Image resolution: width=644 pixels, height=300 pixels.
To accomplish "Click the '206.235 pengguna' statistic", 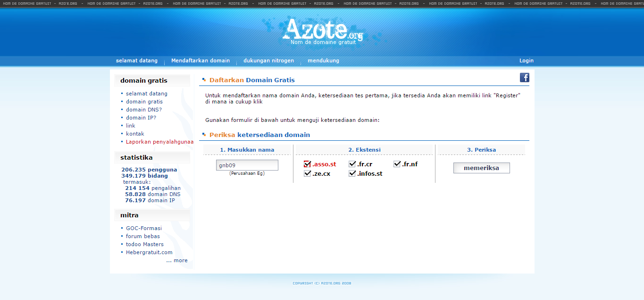I will coord(149,170).
